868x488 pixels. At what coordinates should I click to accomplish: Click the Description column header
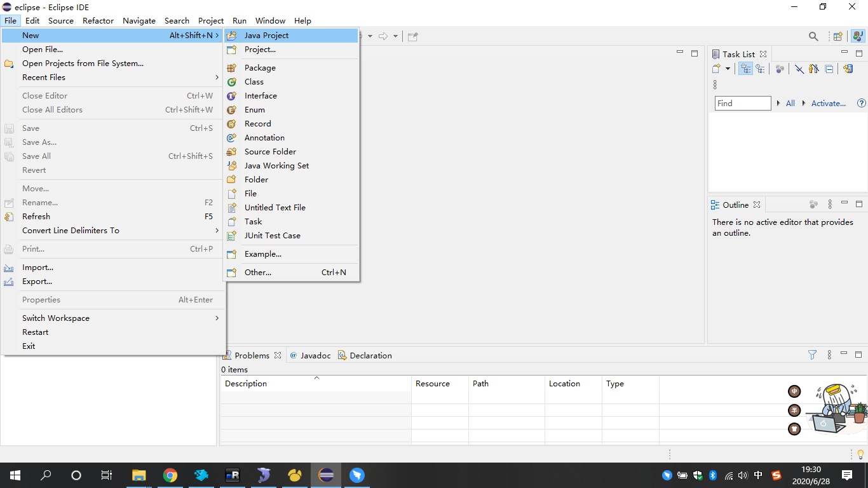[316, 384]
